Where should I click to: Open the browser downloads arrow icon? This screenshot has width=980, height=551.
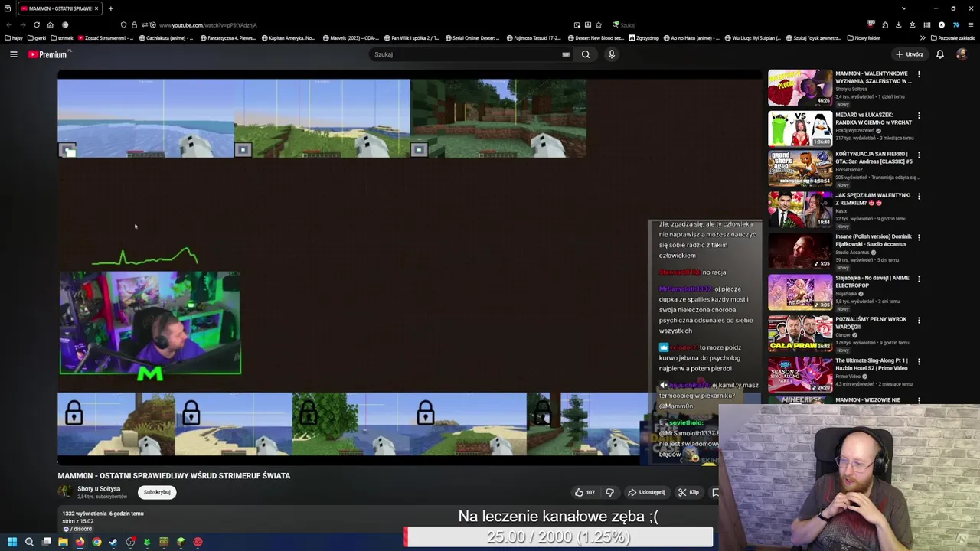click(899, 24)
